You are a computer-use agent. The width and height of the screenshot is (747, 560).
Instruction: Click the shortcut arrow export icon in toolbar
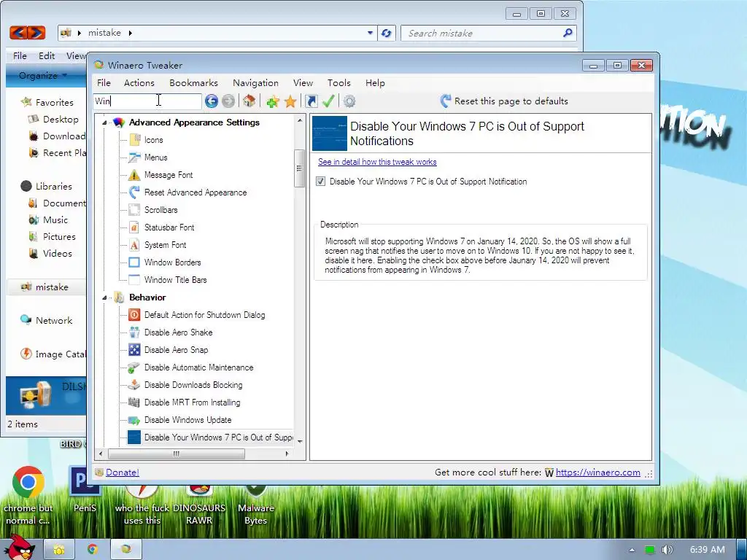click(311, 101)
